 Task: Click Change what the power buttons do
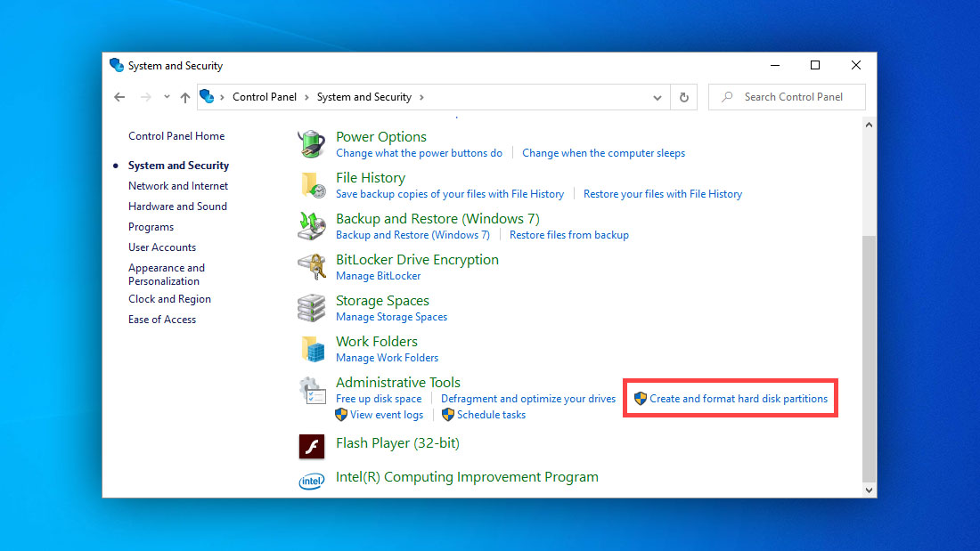(419, 153)
